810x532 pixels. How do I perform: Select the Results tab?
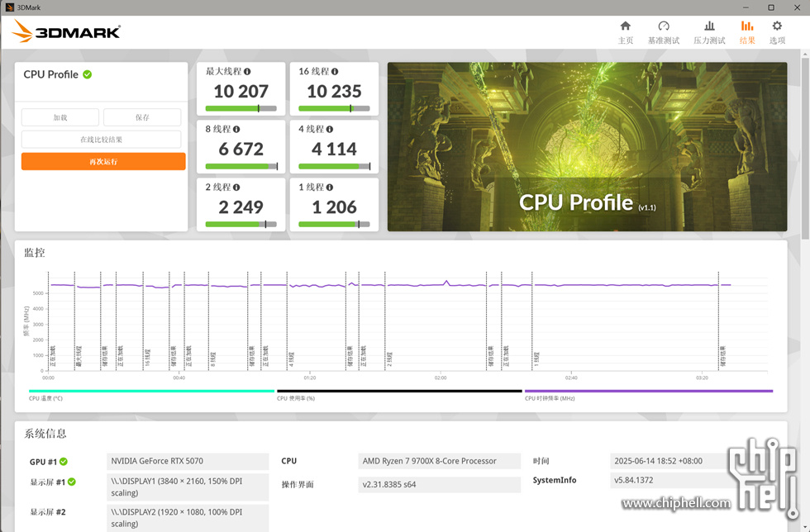[x=747, y=32]
